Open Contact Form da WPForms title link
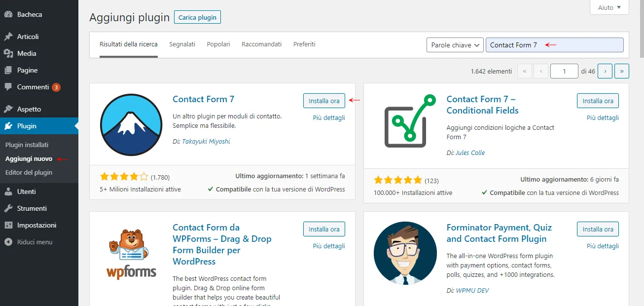 (x=222, y=244)
